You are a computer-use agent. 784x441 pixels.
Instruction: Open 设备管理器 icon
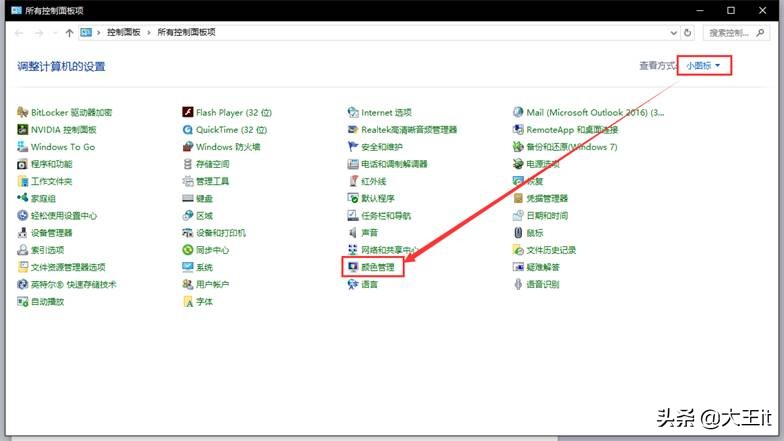click(x=22, y=232)
